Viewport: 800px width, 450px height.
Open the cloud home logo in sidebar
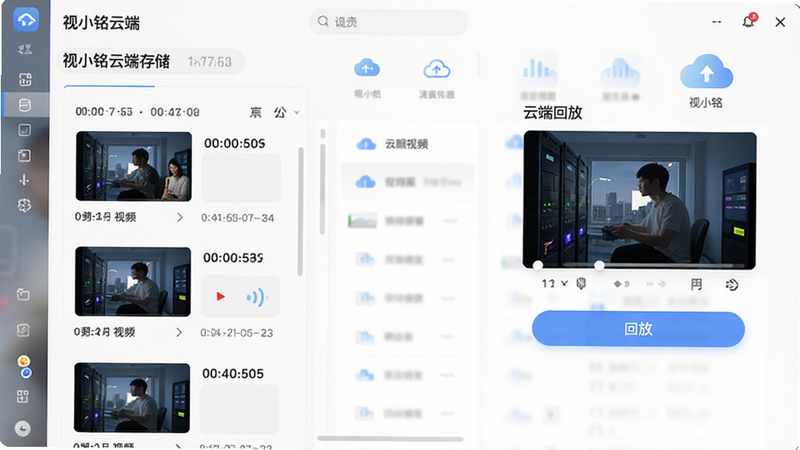[26, 20]
